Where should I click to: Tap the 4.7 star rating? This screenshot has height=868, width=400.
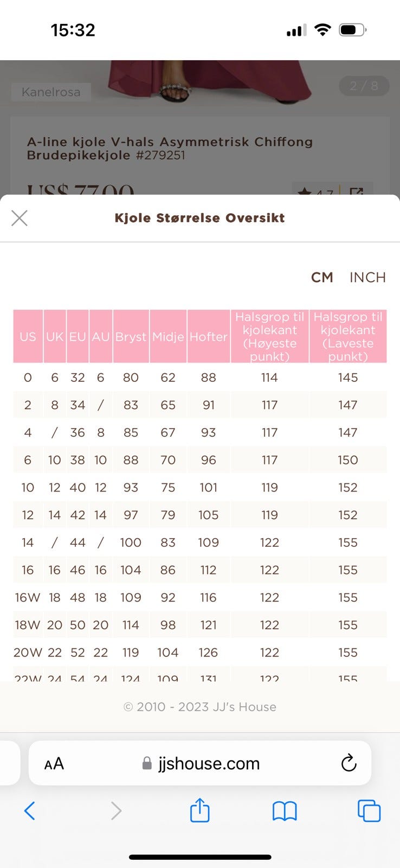click(x=315, y=192)
